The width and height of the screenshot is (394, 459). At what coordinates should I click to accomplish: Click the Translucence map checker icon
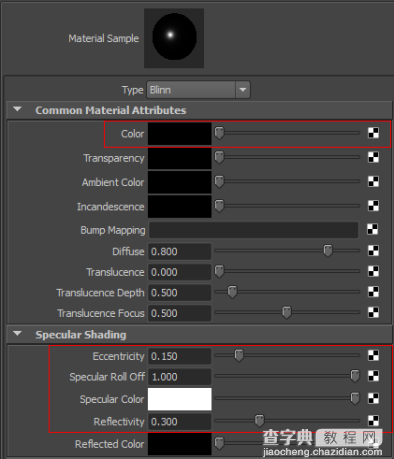[x=373, y=271]
